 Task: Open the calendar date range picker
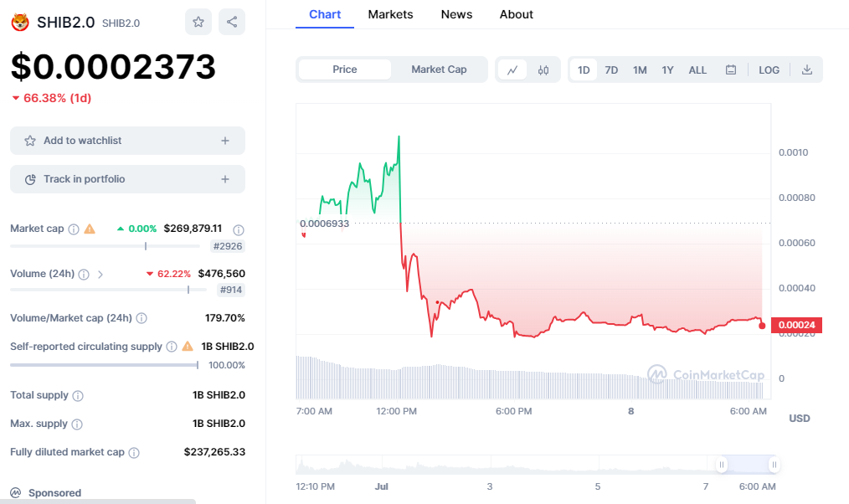(730, 69)
